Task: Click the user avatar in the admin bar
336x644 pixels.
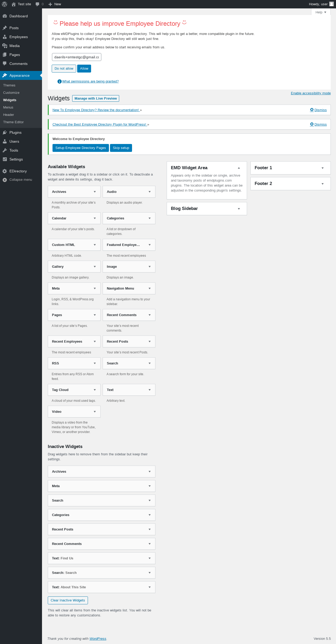Action: (x=331, y=4)
